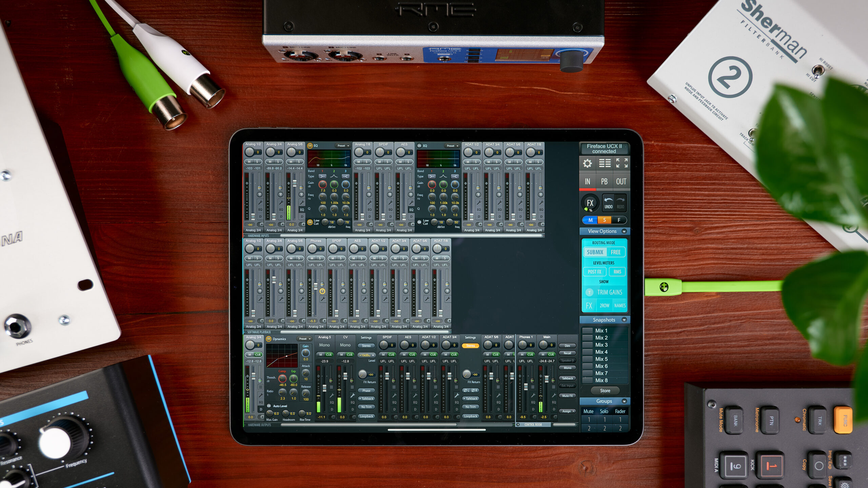The width and height of the screenshot is (868, 488).
Task: Click the Hardware Outputs horizontal scrollbar
Action: pyautogui.click(x=369, y=425)
